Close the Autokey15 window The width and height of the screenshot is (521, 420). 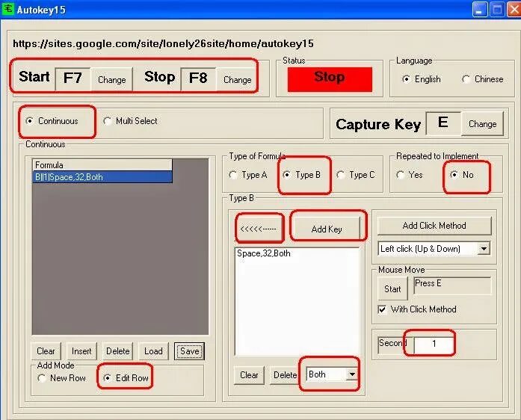514,10
